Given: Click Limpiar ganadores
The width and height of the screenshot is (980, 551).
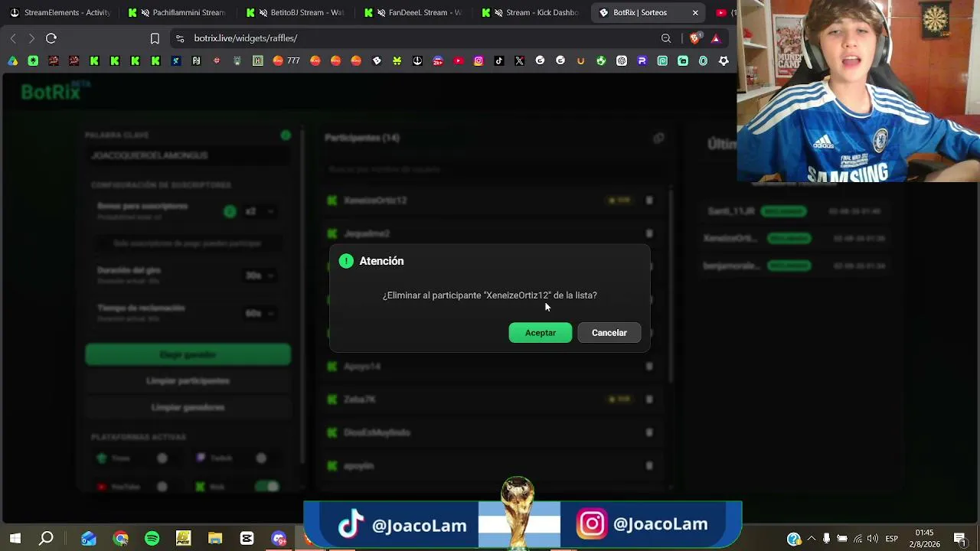Looking at the screenshot, I should coord(188,407).
